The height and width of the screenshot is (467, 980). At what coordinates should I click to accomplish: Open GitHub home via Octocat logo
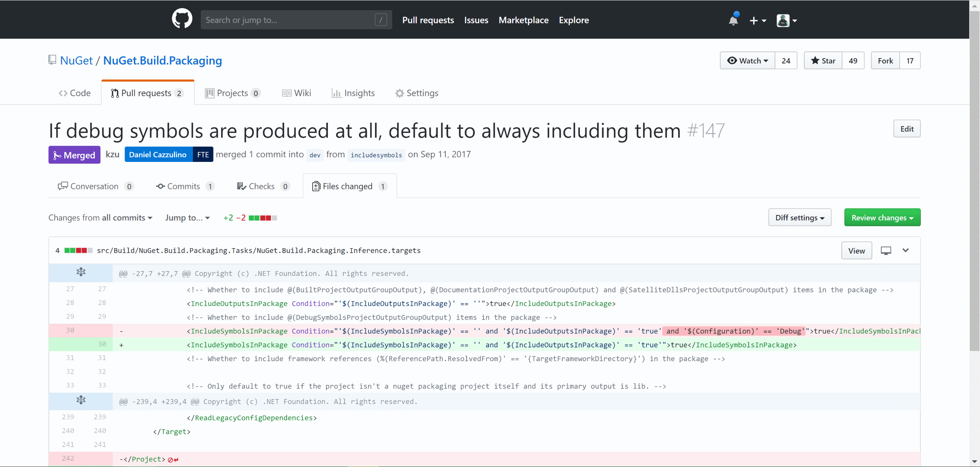pyautogui.click(x=182, y=20)
